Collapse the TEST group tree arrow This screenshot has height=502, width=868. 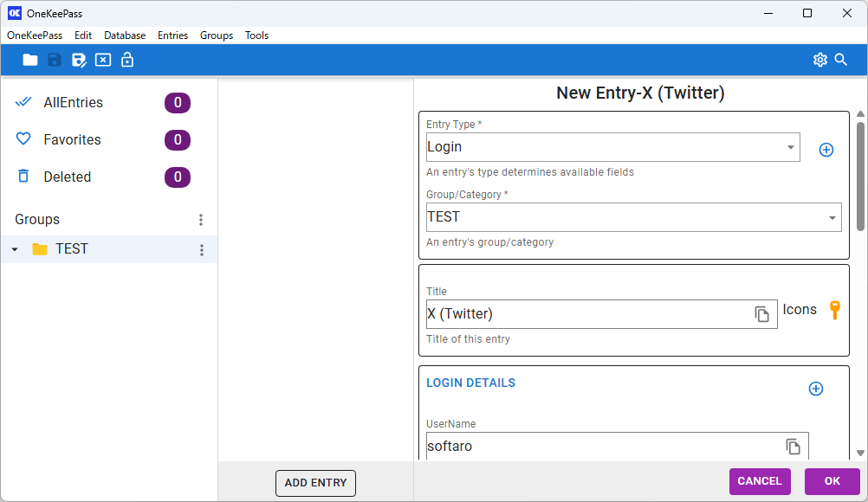[x=15, y=249]
